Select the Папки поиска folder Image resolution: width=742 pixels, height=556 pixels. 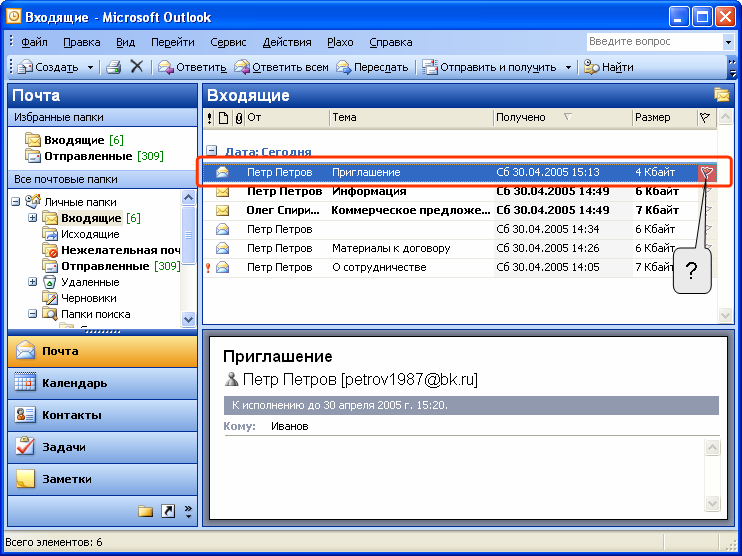click(x=86, y=314)
